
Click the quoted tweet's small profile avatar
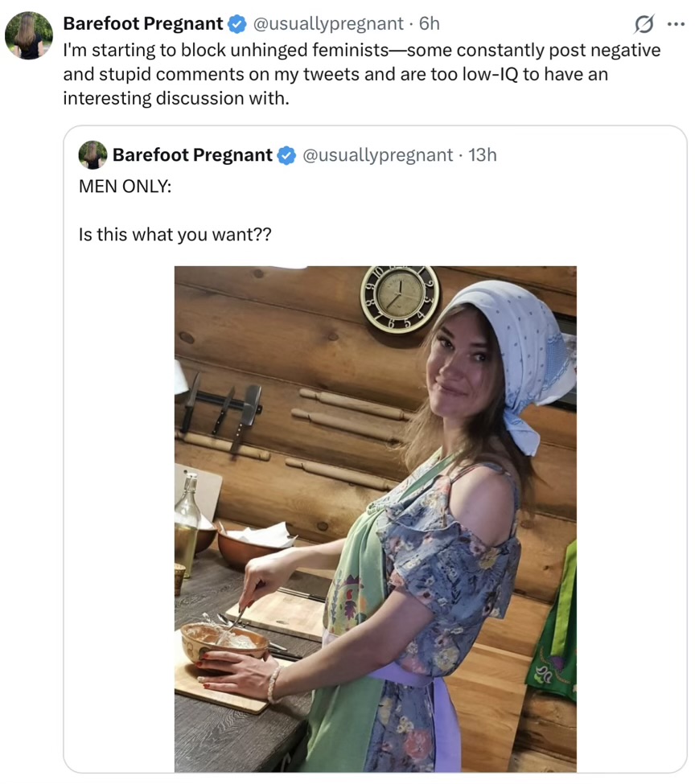pyautogui.click(x=93, y=155)
